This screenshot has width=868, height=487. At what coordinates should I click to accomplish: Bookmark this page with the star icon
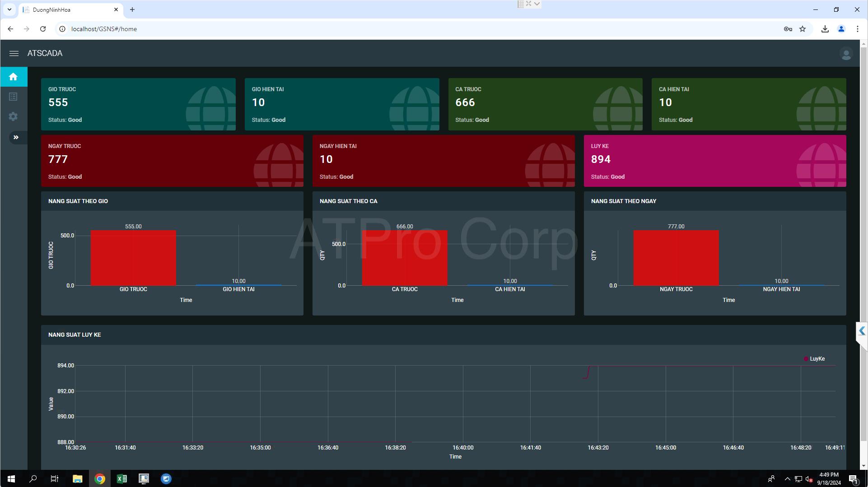(803, 29)
